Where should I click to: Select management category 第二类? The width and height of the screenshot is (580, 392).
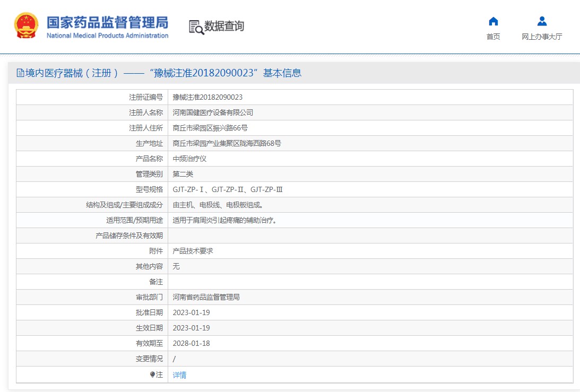183,174
